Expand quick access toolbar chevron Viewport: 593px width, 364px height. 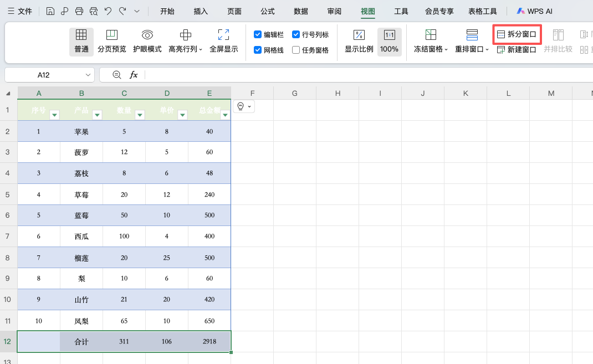(x=137, y=11)
